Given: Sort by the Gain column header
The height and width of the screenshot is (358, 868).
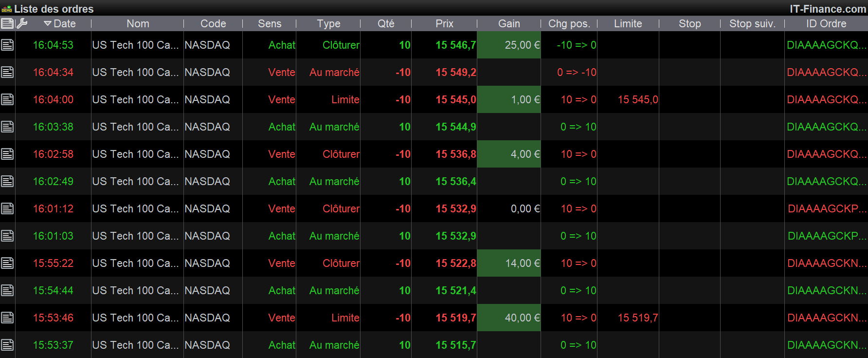Looking at the screenshot, I should click(509, 23).
